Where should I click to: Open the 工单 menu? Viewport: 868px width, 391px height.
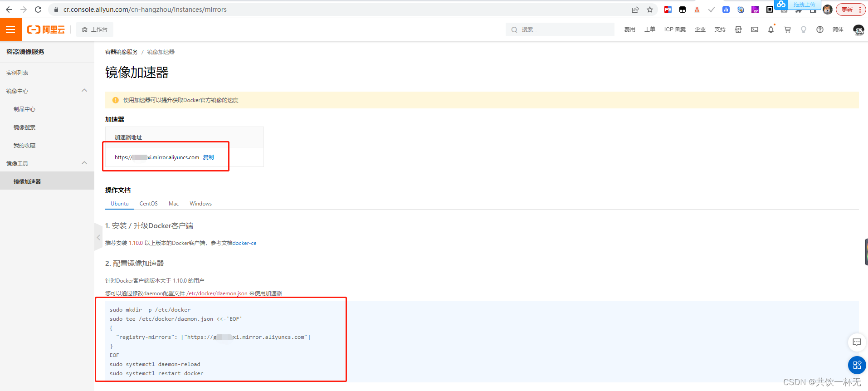click(650, 29)
